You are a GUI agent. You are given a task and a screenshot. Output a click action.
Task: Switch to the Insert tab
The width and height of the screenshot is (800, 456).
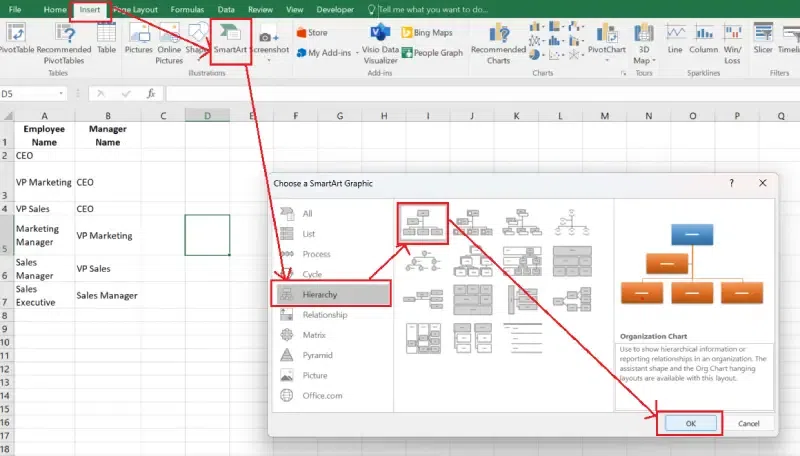(90, 9)
